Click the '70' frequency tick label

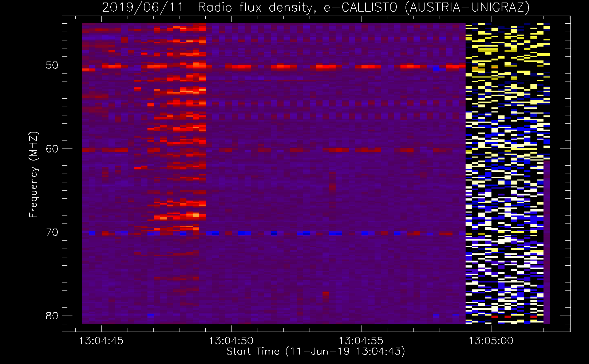[x=52, y=232]
